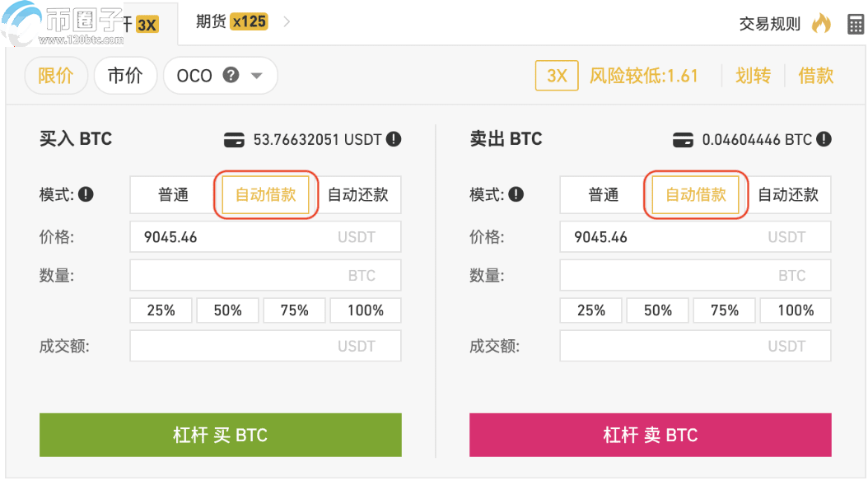
Task: Set buy amount to 50%
Action: (x=227, y=310)
